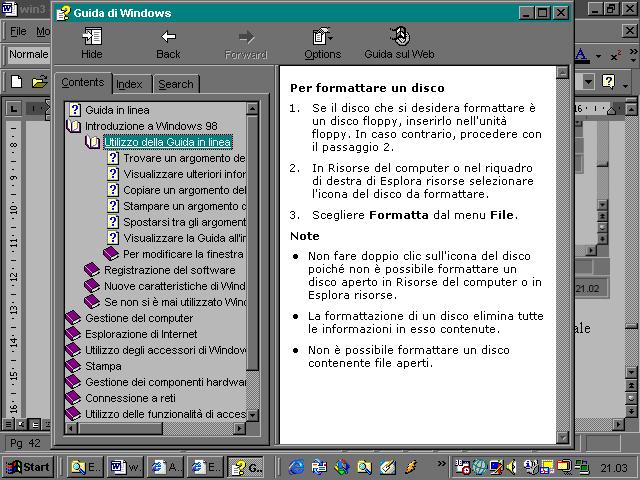This screenshot has height=480, width=640.
Task: Click pencil notepad icon in Quick Launch
Action: click(387, 467)
